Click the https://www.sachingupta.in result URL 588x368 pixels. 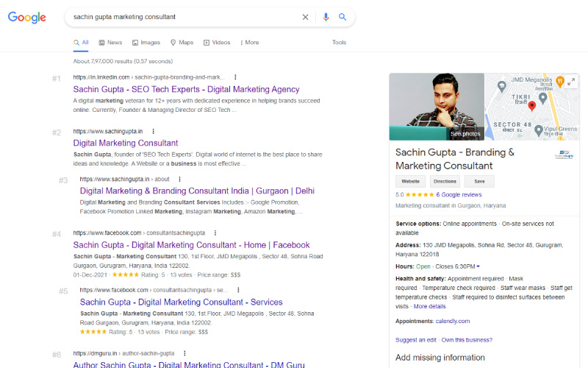[x=108, y=131]
